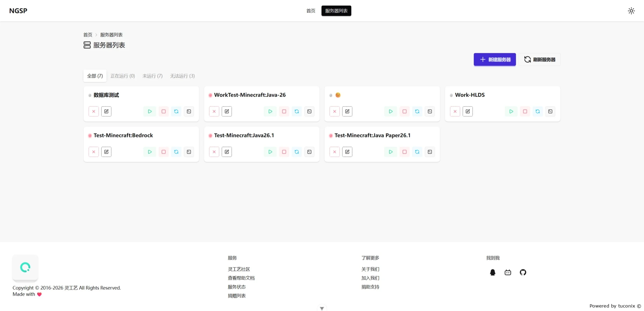Open the Bilibili icon in footer
The height and width of the screenshot is (311, 644).
click(x=508, y=272)
